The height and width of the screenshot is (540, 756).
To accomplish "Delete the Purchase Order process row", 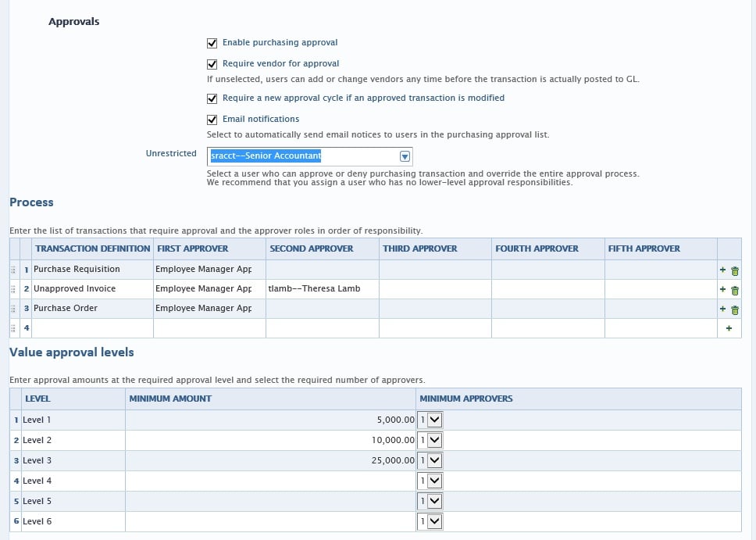I will pyautogui.click(x=735, y=309).
